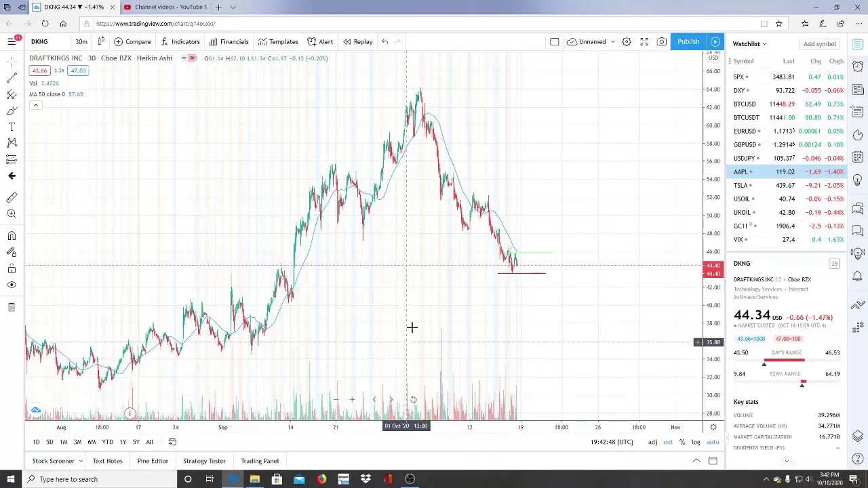Open the object tree layers icon
The height and width of the screenshot is (488, 868).
point(858,436)
